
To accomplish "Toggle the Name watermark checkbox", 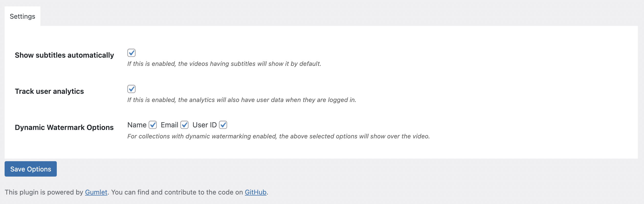I will 153,125.
